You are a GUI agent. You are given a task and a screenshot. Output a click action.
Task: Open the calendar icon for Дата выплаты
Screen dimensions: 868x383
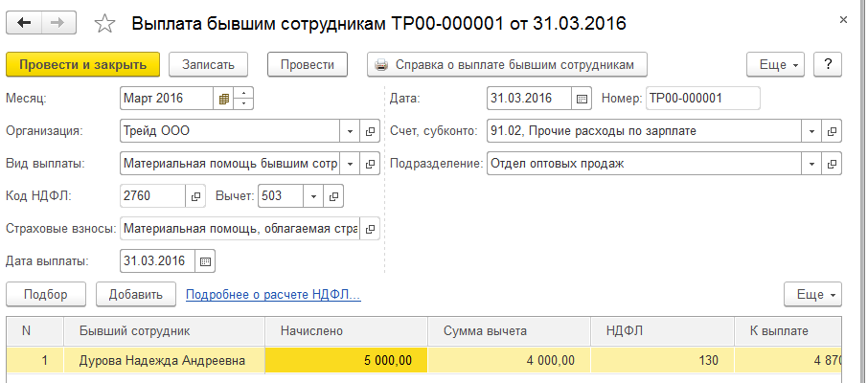(206, 260)
